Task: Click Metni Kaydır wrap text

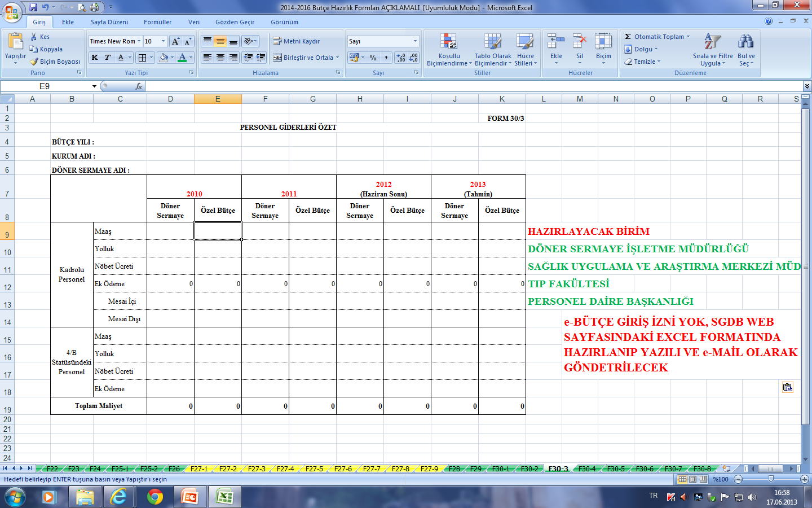Action: [297, 41]
